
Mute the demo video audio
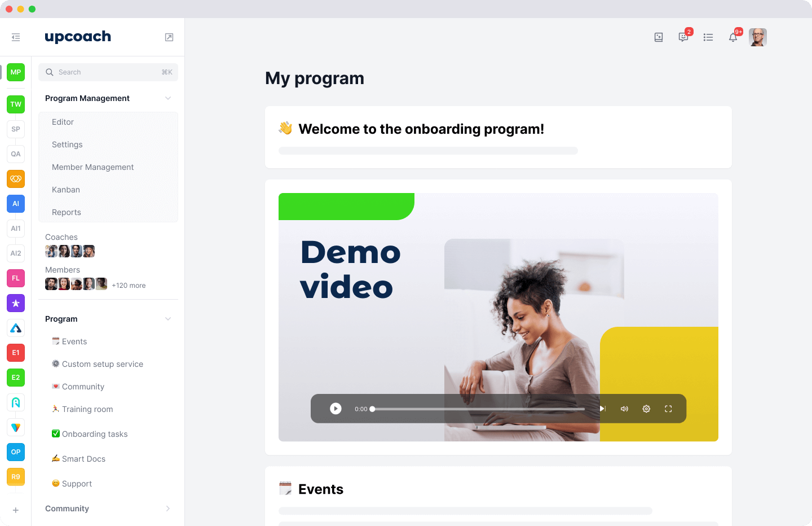(x=624, y=408)
